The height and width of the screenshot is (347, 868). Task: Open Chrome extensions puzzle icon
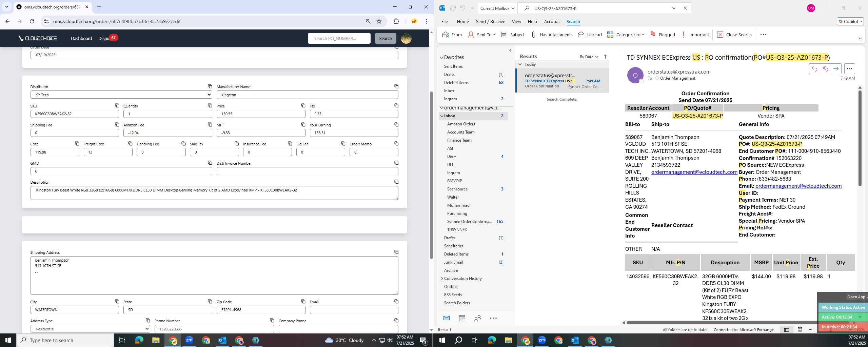(396, 21)
